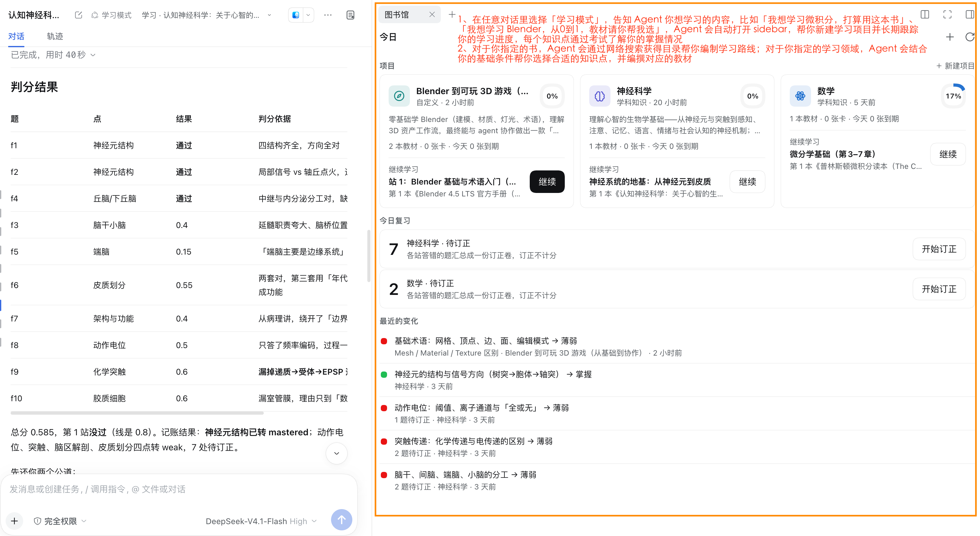Click 开始订正 for 数学
This screenshot has width=980, height=536.
(939, 289)
